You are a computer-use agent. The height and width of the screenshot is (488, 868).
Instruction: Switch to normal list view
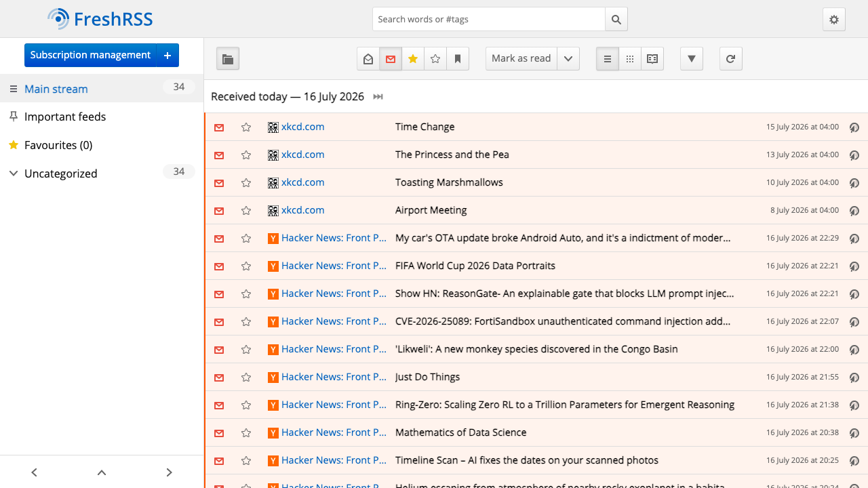tap(608, 59)
